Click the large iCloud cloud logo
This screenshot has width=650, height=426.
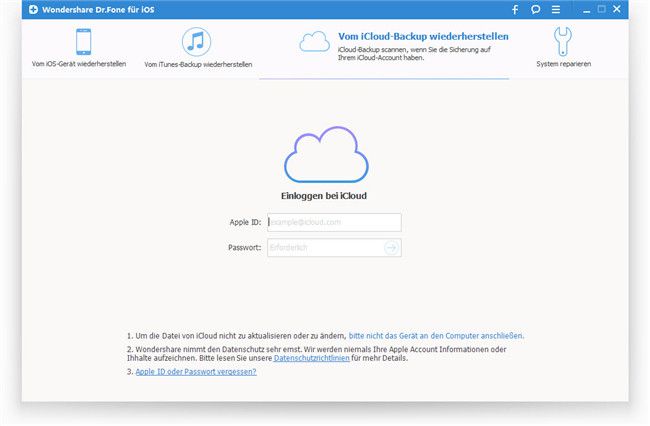(x=326, y=154)
